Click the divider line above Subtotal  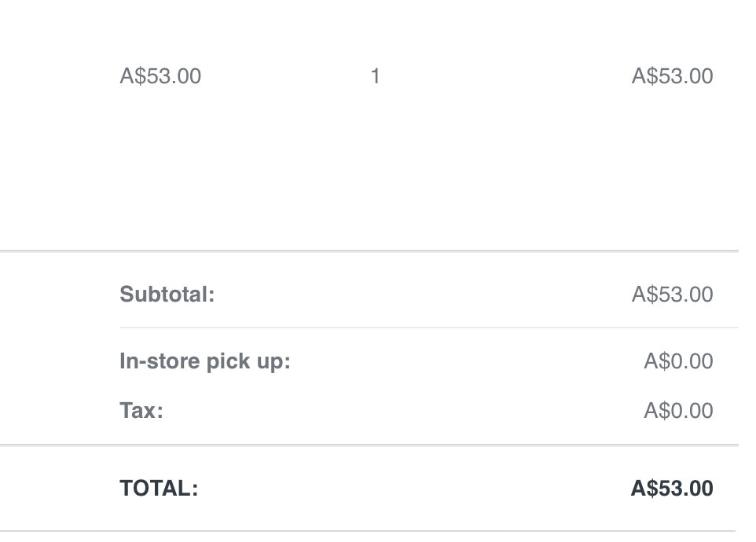tap(369, 251)
